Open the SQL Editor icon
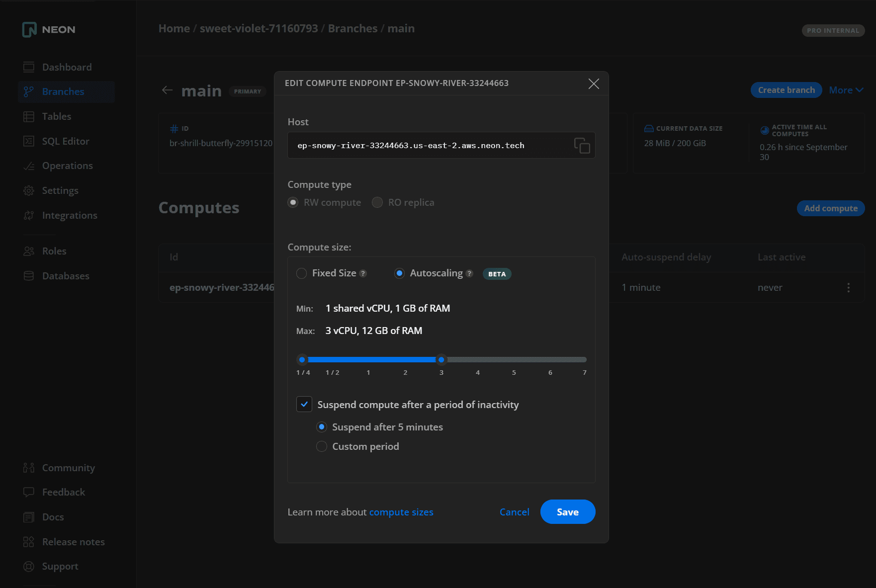Screen dimensions: 876x588 coord(29,141)
